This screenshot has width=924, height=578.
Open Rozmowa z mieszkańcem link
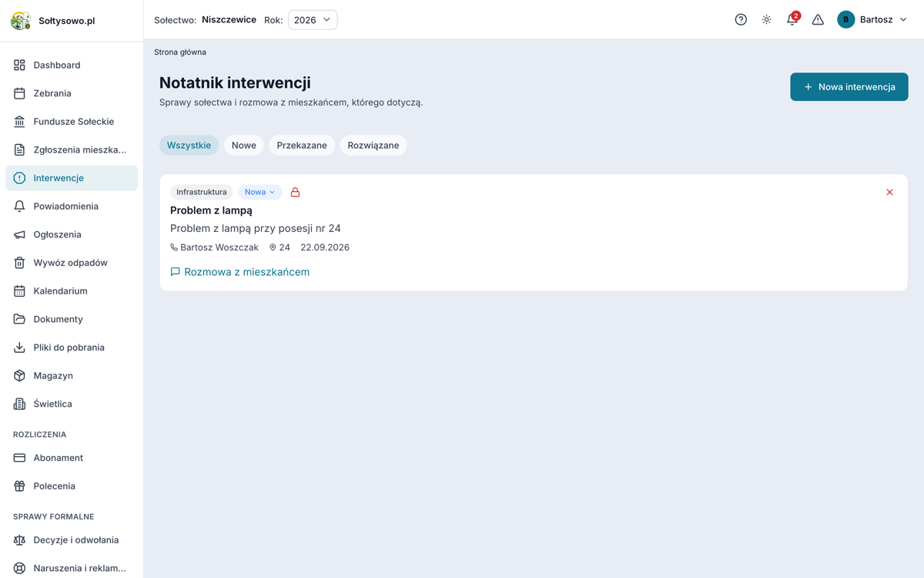click(240, 272)
